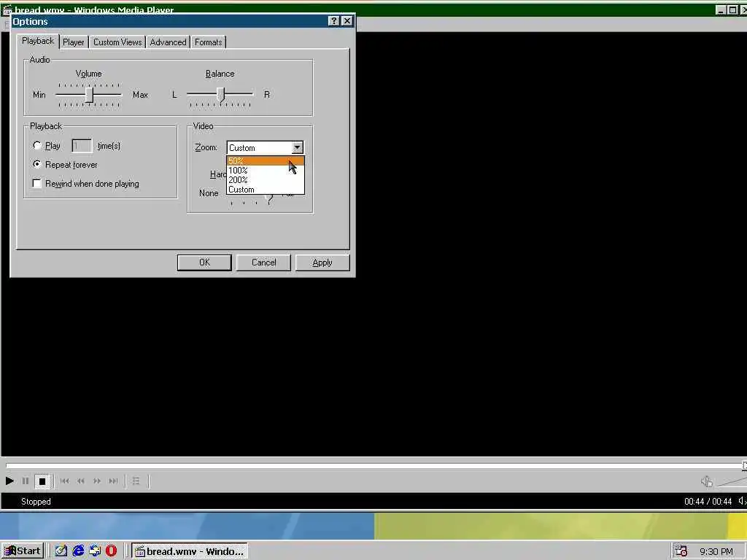Open the Start menu
Screen dimensions: 747x560
(x=23, y=551)
